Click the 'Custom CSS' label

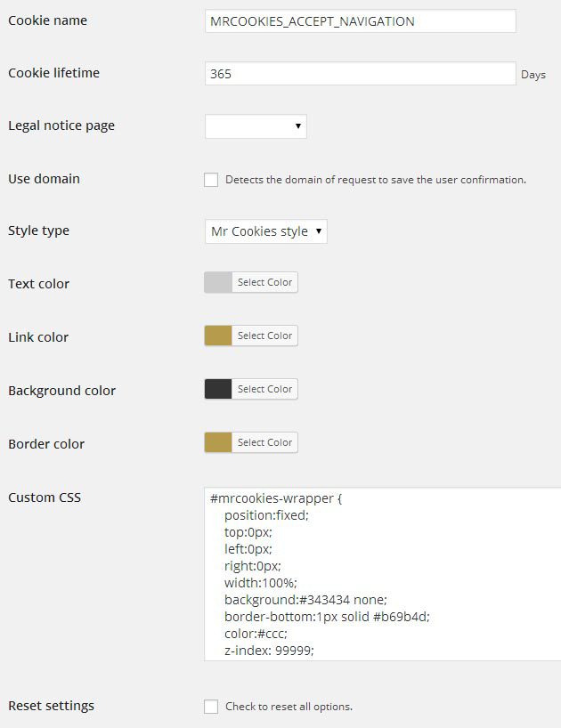pyautogui.click(x=45, y=497)
